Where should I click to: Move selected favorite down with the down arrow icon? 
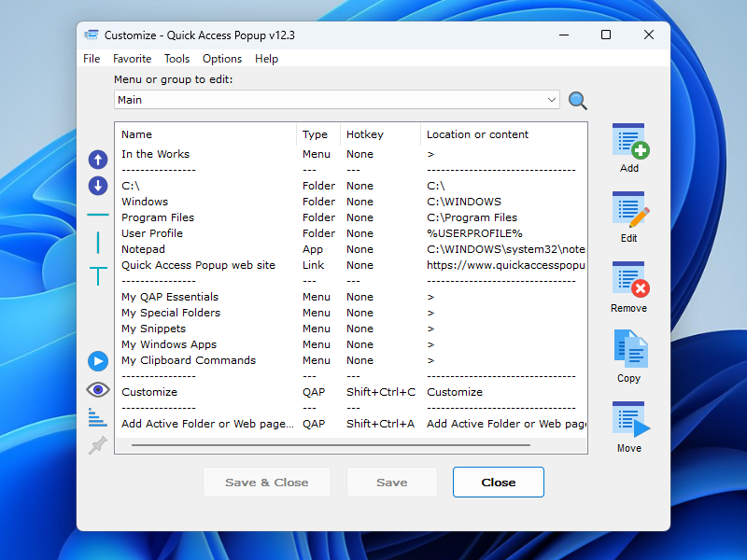tap(98, 186)
